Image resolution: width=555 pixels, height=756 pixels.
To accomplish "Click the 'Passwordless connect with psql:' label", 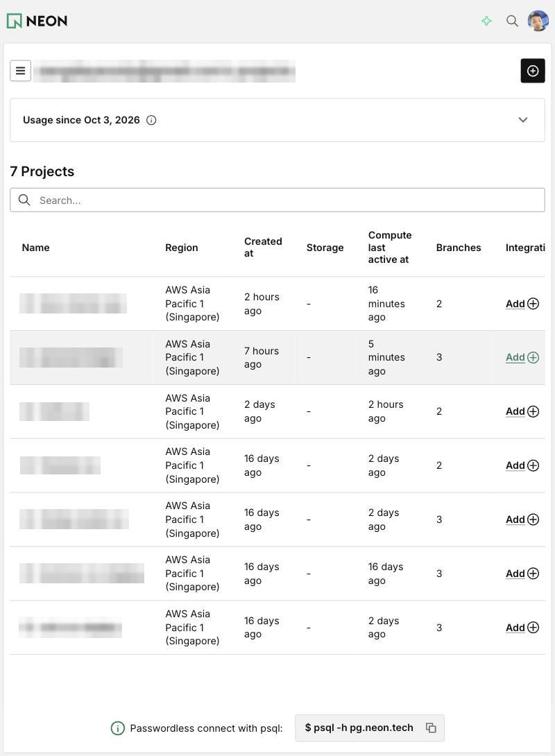I will pos(206,728).
